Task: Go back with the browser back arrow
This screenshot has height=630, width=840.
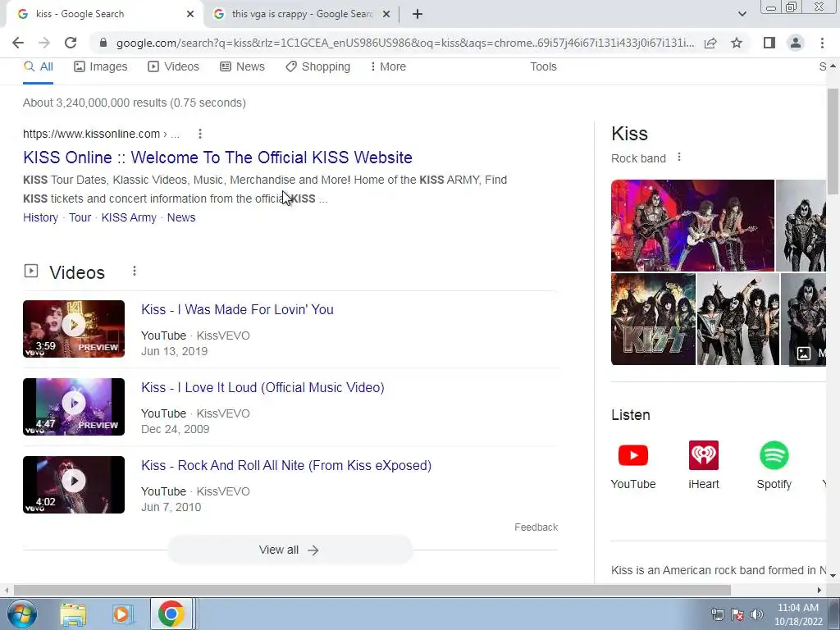Action: [18, 43]
